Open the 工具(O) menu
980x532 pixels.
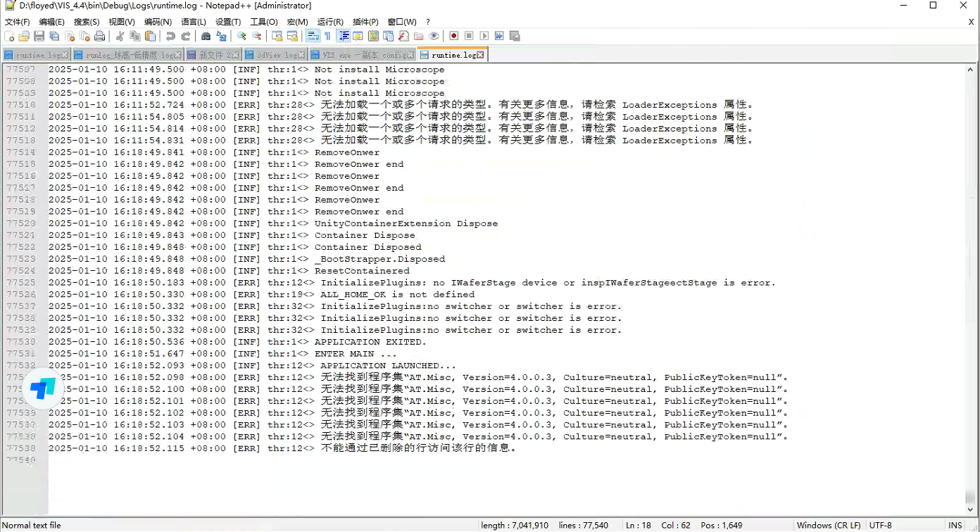[264, 22]
